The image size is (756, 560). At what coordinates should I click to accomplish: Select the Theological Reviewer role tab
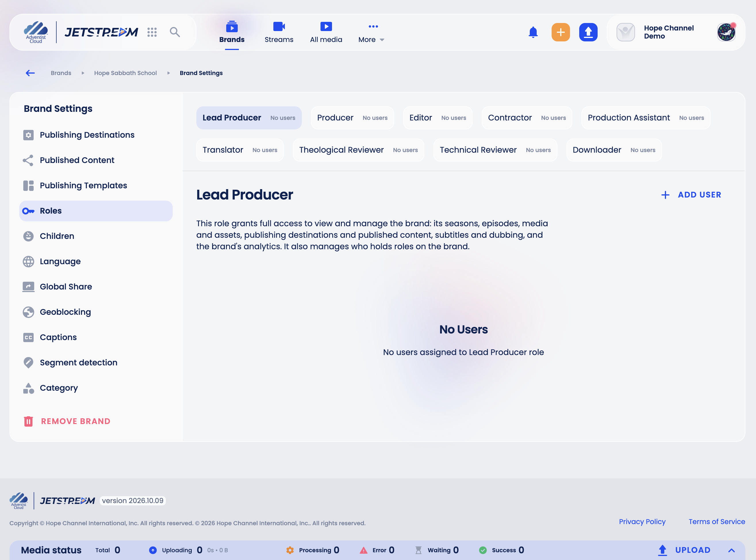coord(358,150)
